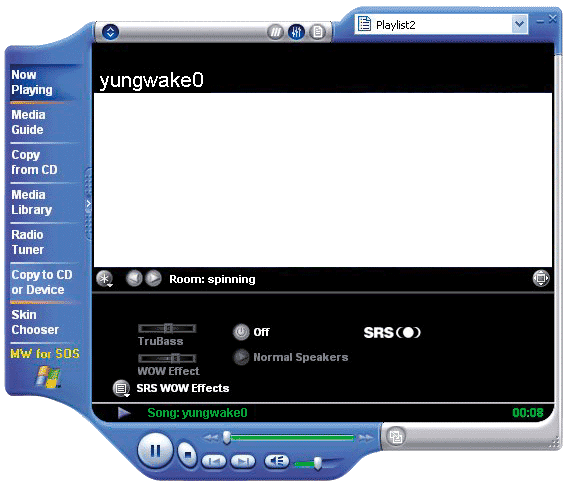The height and width of the screenshot is (485, 567).
Task: Pause playback
Action: pyautogui.click(x=155, y=451)
